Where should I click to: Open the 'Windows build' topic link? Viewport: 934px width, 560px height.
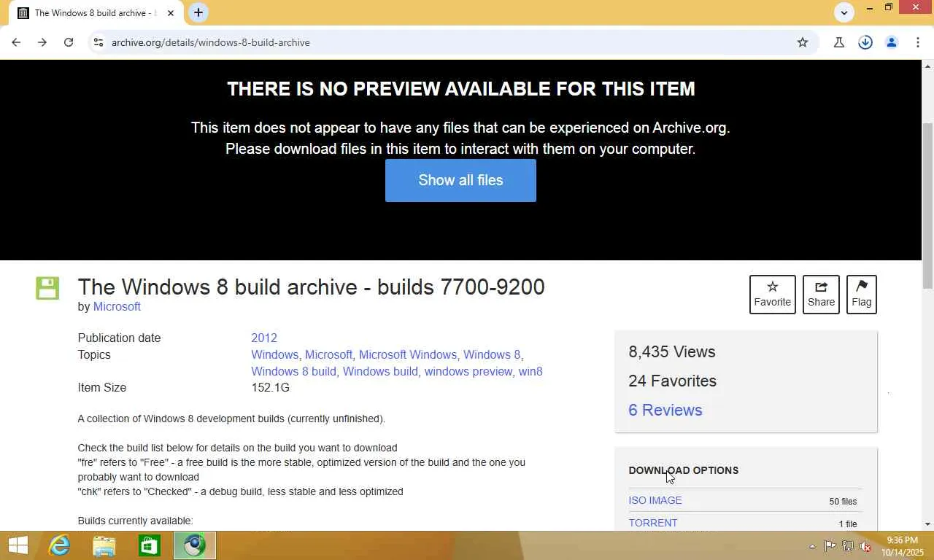[x=380, y=372]
